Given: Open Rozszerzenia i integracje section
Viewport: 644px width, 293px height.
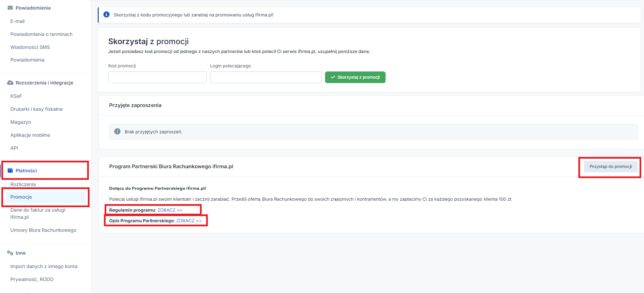Looking at the screenshot, I should [44, 83].
